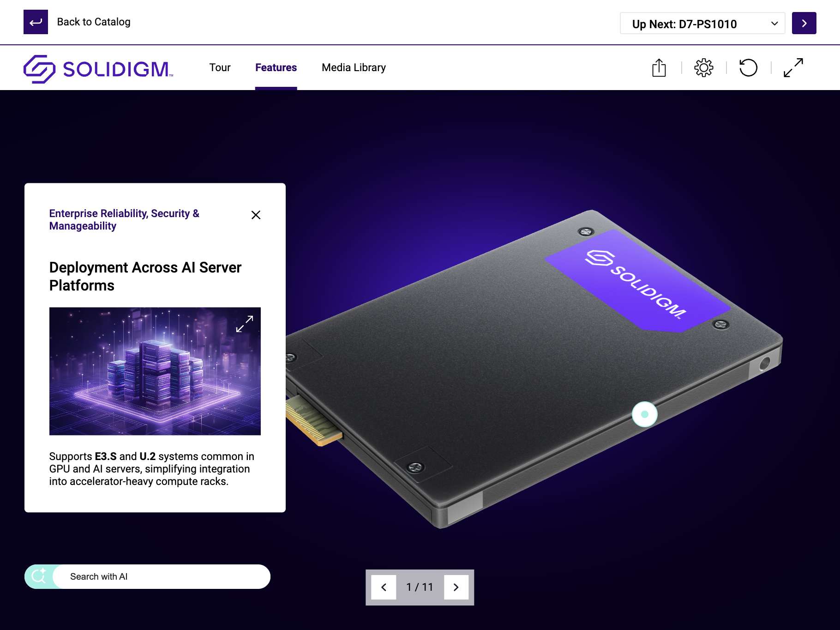The height and width of the screenshot is (630, 840).
Task: Reset the view with the circular arrow icon
Action: pyautogui.click(x=748, y=68)
